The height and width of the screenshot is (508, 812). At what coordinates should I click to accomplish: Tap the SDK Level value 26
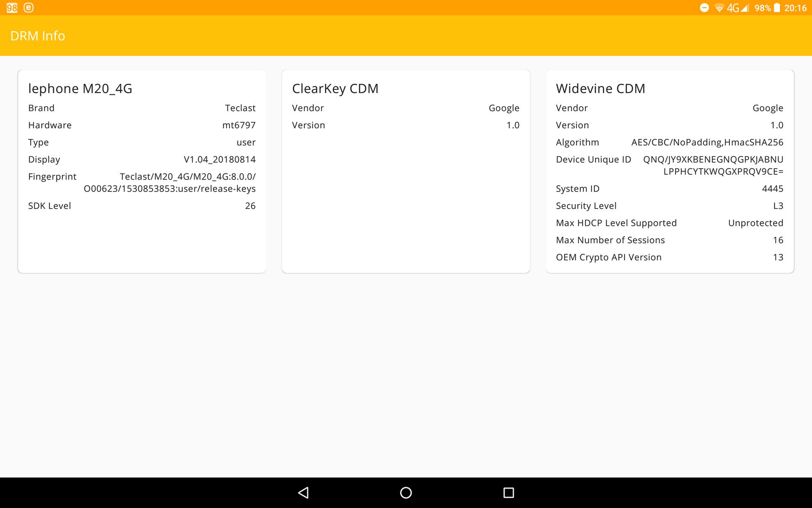point(250,206)
